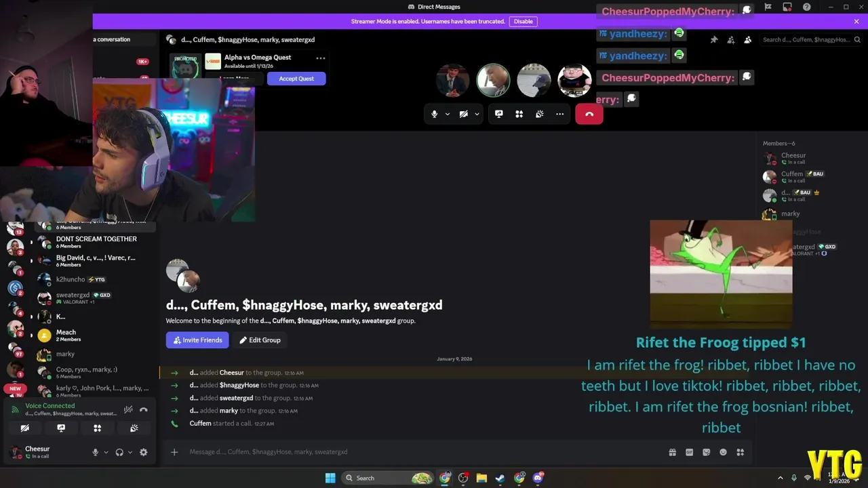Expand output device options beside headphones

(130, 452)
